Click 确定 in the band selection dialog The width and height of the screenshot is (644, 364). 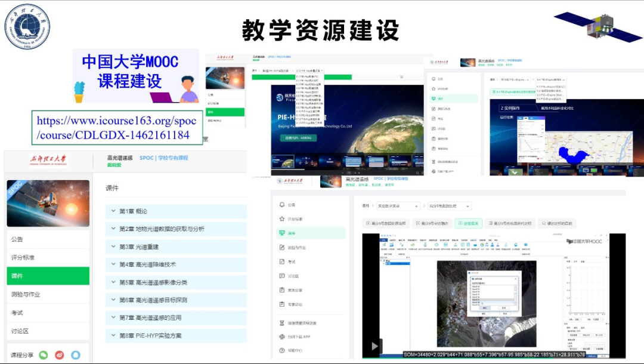485,308
